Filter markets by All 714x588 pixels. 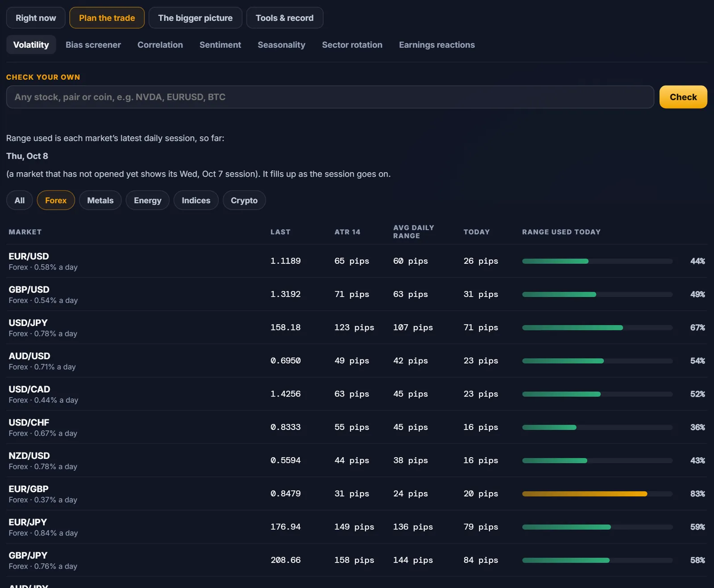coord(20,200)
